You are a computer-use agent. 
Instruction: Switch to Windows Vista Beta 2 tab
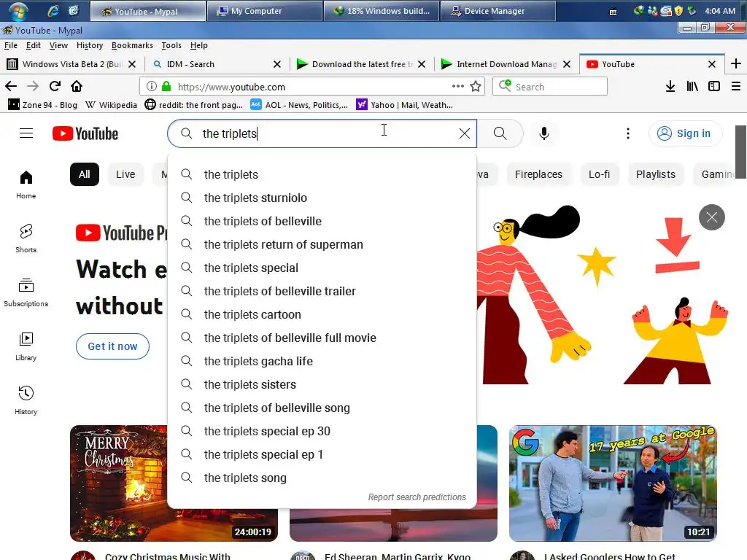[71, 64]
